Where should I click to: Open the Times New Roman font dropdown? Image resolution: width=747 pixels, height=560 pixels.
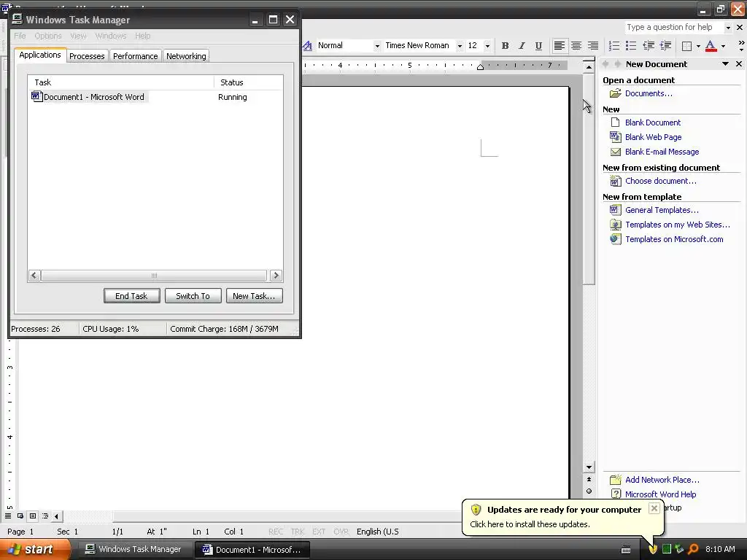click(x=460, y=46)
